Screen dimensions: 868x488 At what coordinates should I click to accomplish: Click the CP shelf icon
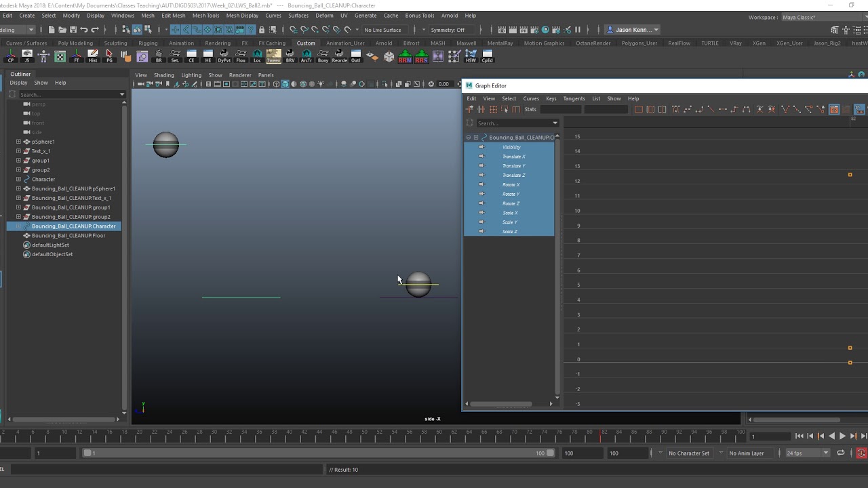11,56
